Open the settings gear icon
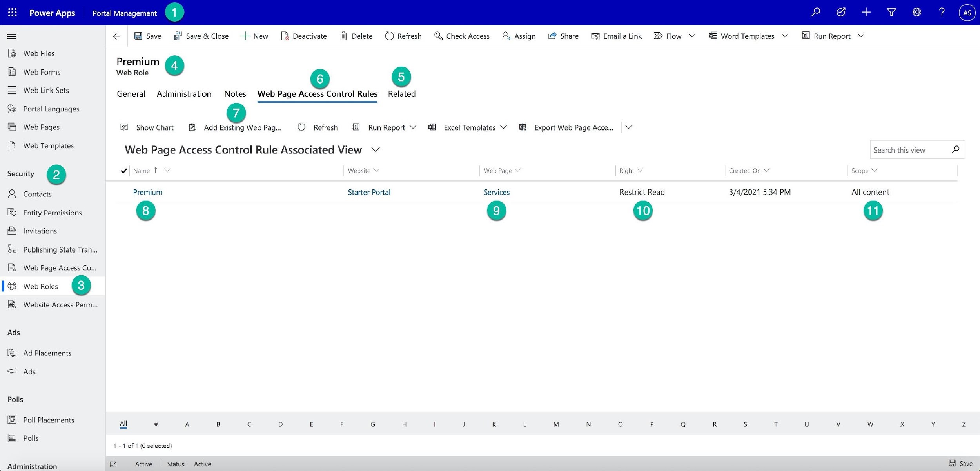 pyautogui.click(x=916, y=12)
